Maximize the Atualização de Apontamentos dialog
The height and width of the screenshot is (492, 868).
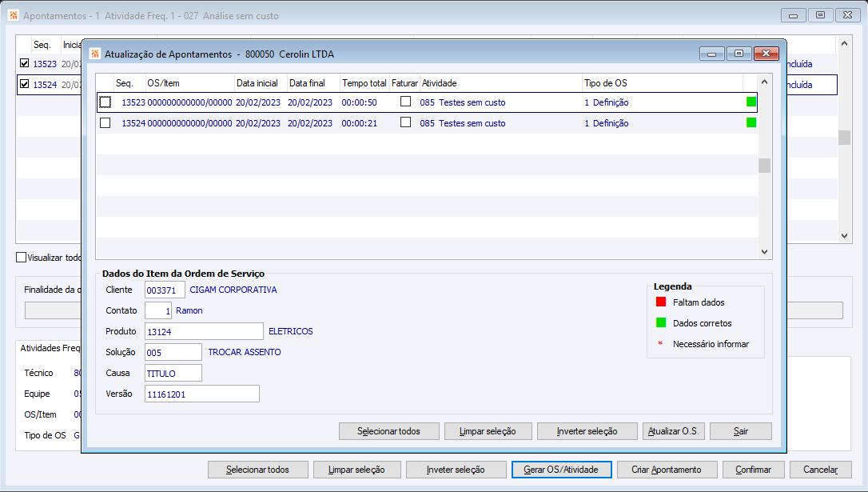739,53
